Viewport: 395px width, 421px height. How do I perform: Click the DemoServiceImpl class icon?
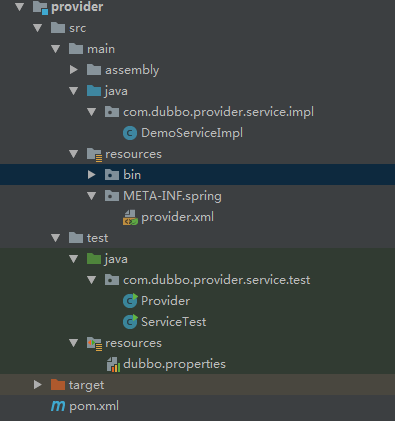coord(130,133)
